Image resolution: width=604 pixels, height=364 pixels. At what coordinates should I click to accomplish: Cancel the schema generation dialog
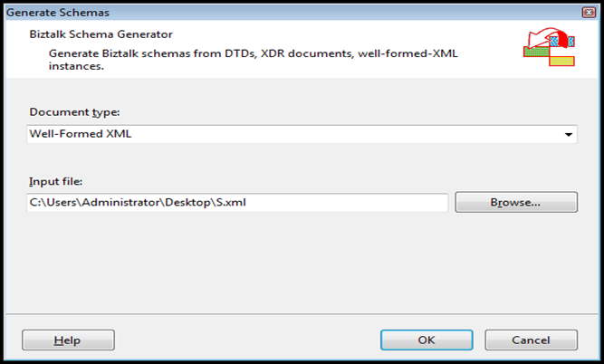click(531, 340)
